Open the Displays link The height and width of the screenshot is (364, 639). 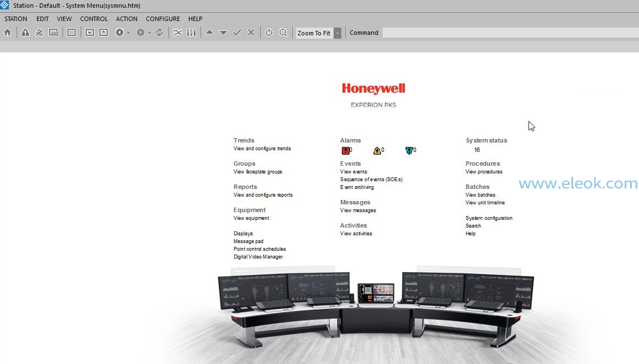(243, 234)
